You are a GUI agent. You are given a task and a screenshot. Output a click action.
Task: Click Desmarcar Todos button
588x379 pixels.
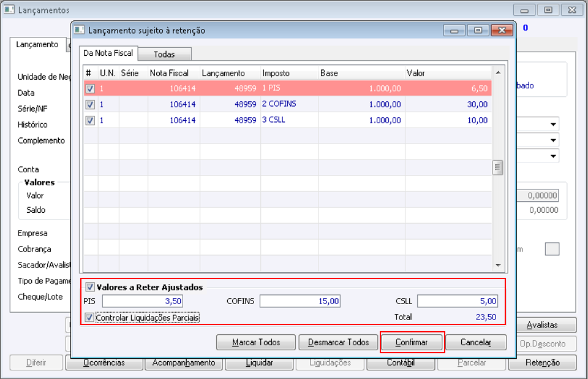coord(338,342)
